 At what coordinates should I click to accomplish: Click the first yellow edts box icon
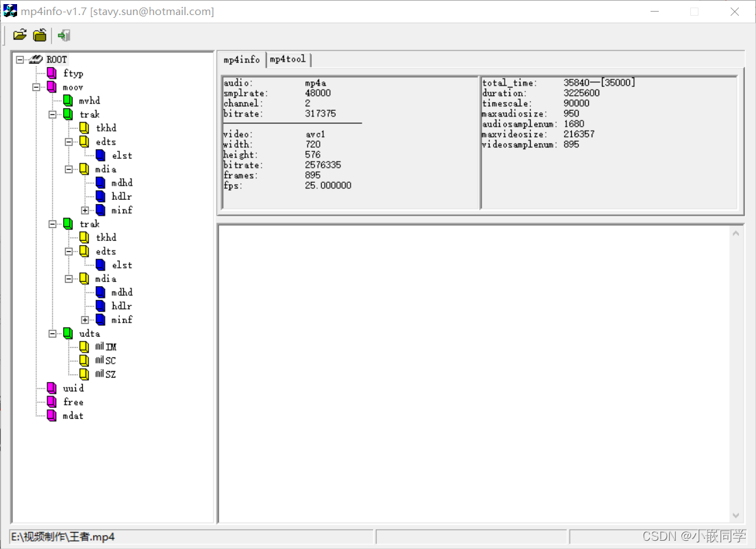tap(84, 142)
